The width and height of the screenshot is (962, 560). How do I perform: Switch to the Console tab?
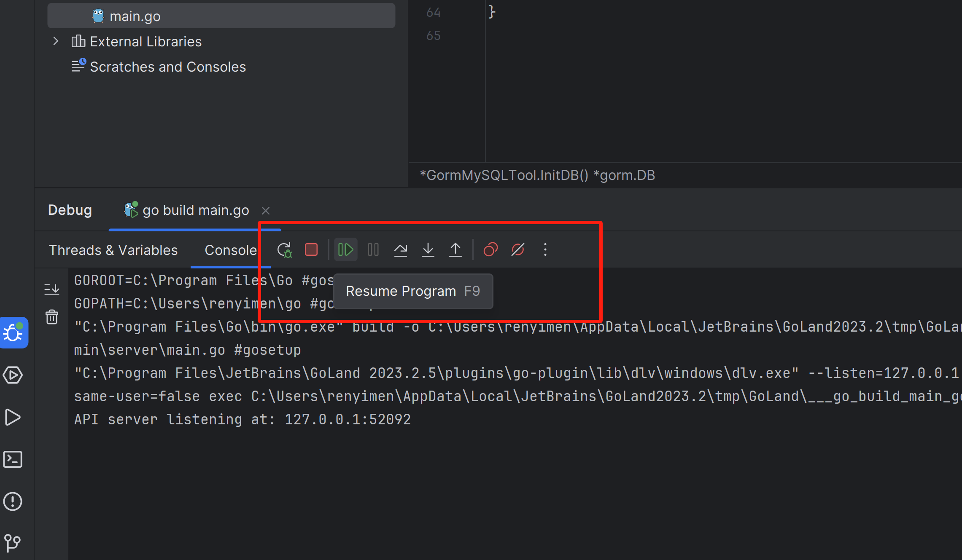(x=232, y=249)
